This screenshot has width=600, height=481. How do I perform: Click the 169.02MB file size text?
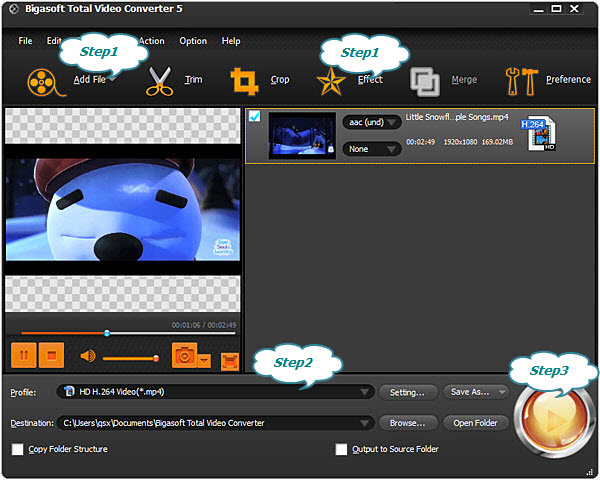(x=497, y=142)
